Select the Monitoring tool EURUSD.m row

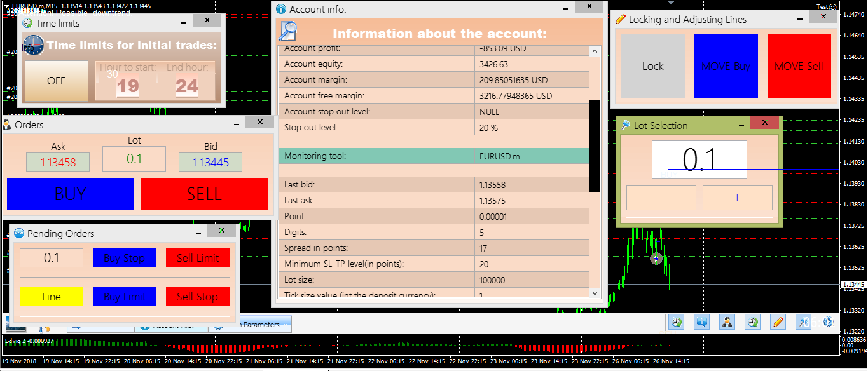[434, 156]
